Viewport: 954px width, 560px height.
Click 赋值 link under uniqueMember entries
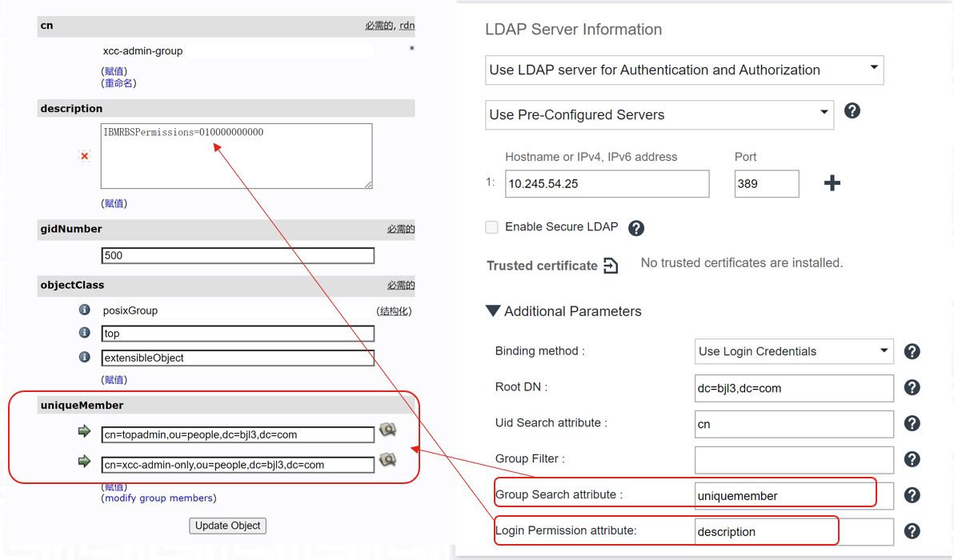pyautogui.click(x=114, y=487)
